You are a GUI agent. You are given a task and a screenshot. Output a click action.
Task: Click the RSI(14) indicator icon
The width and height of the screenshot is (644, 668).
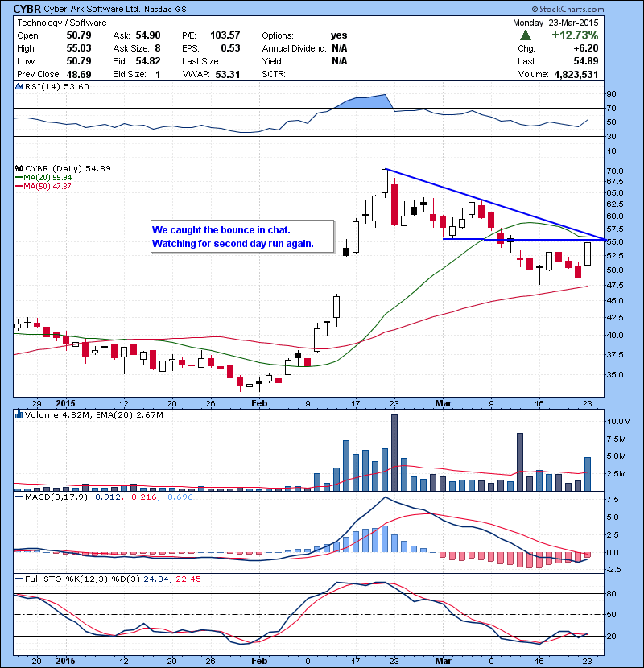(x=19, y=86)
